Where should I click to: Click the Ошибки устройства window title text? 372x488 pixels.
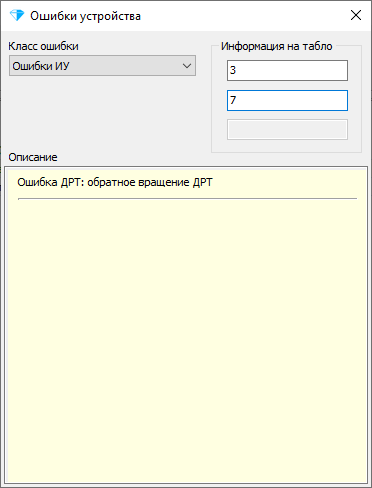(86, 16)
